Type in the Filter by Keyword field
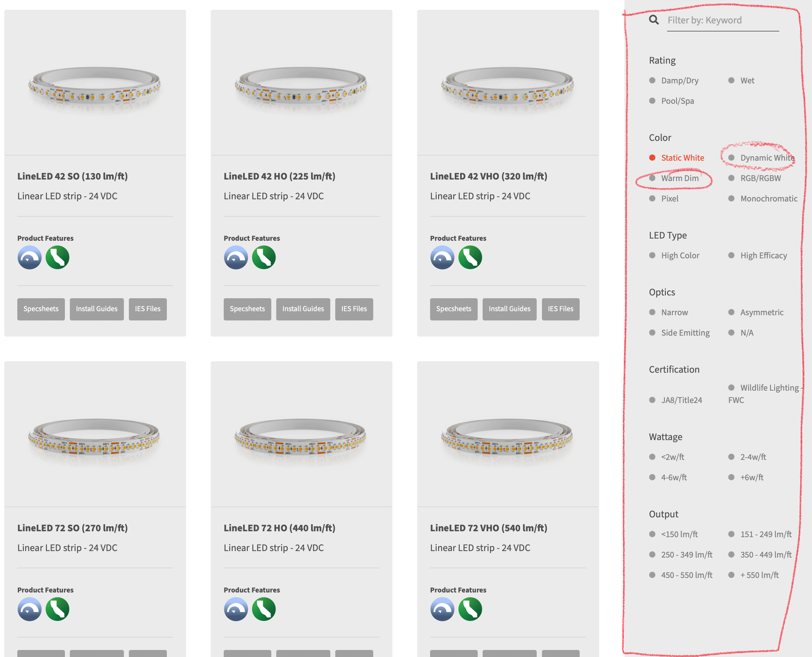 [722, 20]
